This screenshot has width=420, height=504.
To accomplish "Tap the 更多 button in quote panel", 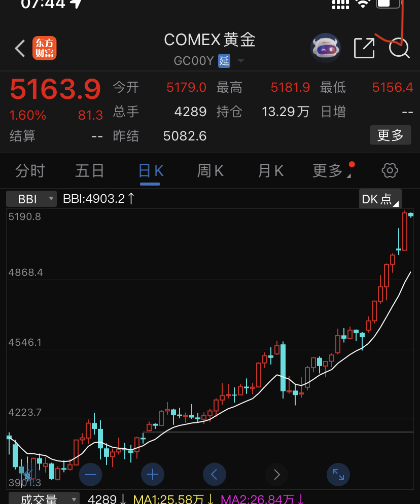I will (391, 135).
